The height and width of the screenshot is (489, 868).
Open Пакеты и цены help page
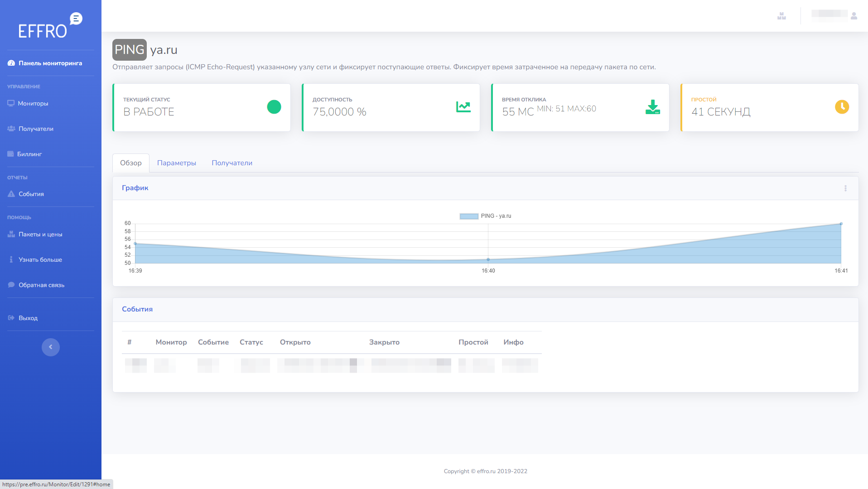coord(40,235)
